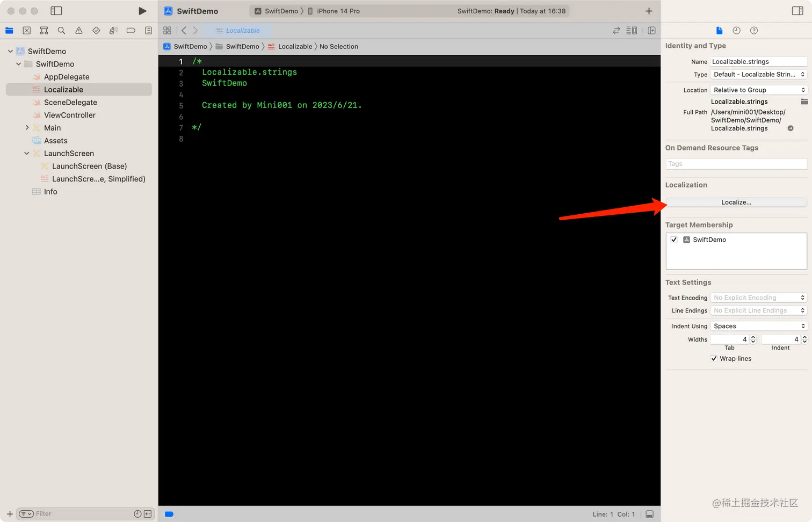
Task: Open SwiftDemo project breadcrumb
Action: tap(185, 46)
